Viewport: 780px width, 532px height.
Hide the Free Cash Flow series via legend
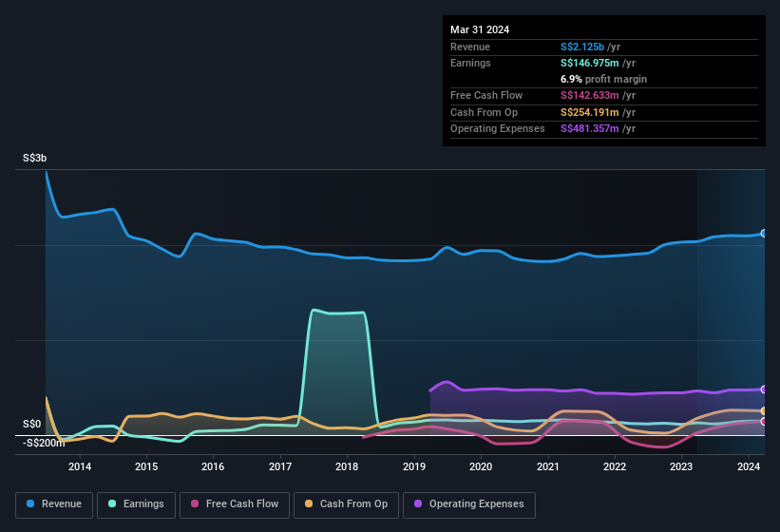pos(234,503)
